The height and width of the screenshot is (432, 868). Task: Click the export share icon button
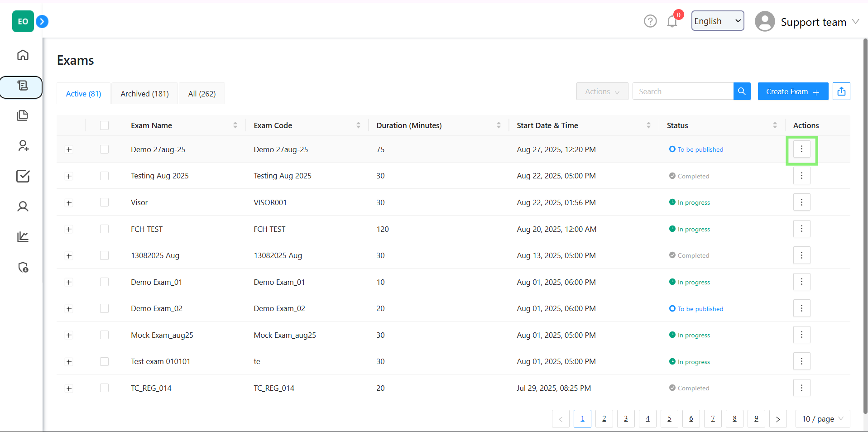click(841, 91)
